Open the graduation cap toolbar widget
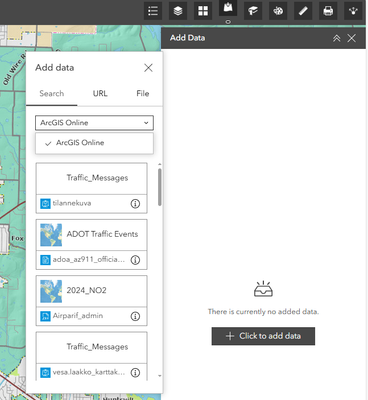 click(x=253, y=11)
